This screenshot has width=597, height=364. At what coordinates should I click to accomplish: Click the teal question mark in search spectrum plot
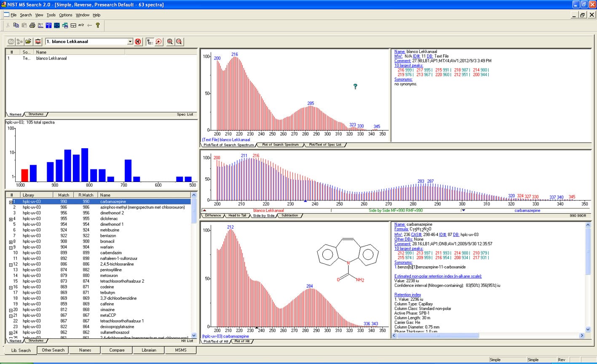(355, 86)
